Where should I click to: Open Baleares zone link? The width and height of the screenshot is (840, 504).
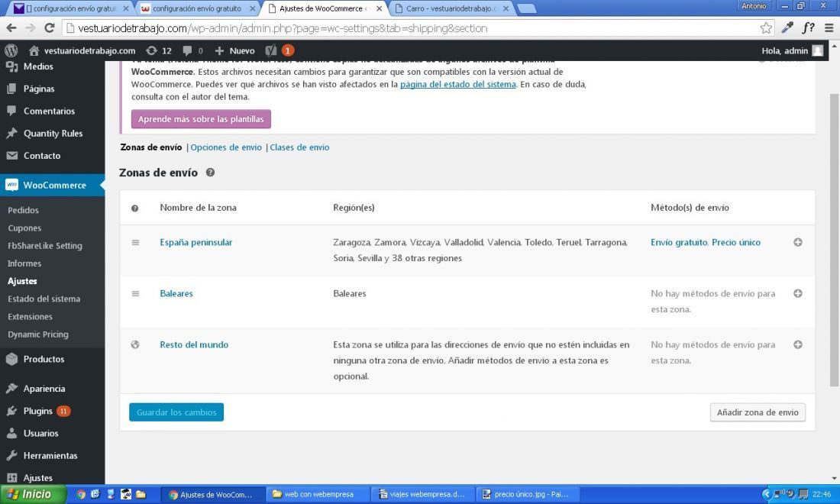click(176, 293)
